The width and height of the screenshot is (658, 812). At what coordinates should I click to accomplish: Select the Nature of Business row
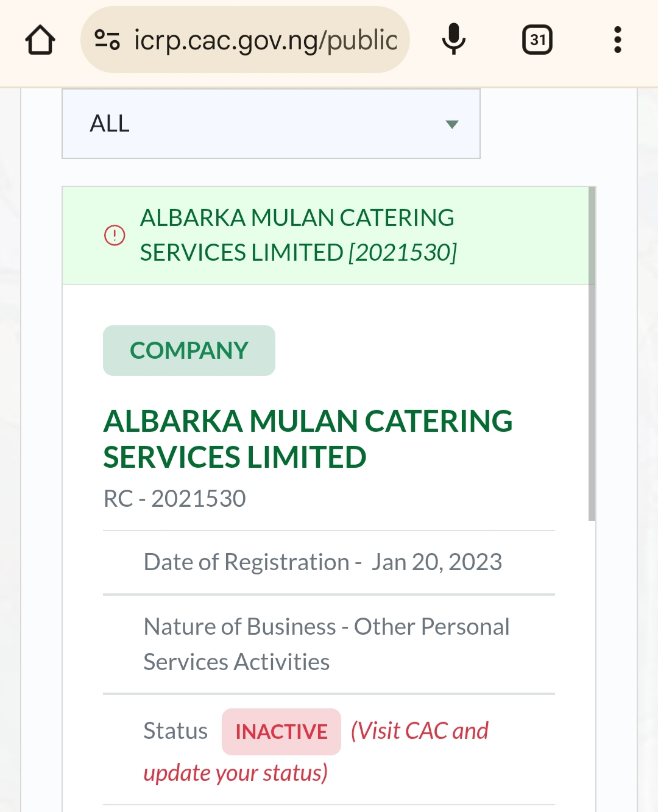coord(327,644)
